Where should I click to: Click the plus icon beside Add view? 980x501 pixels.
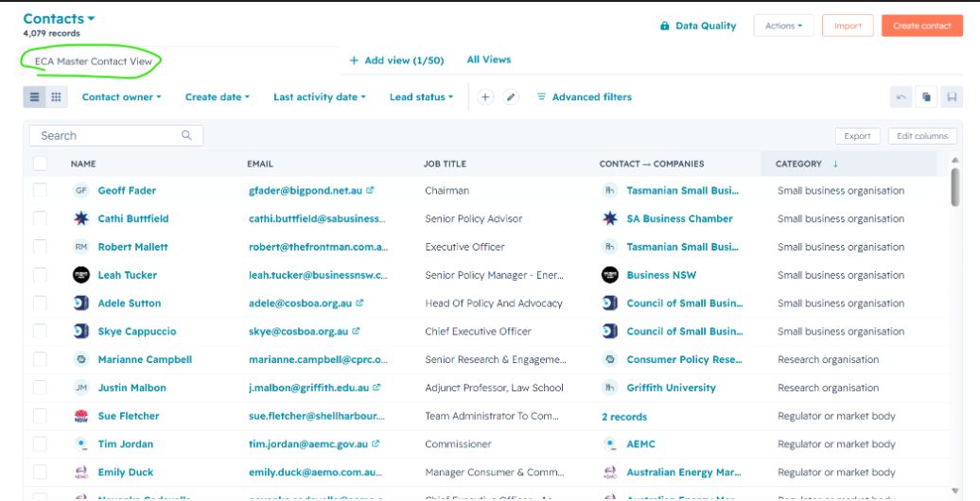click(354, 60)
